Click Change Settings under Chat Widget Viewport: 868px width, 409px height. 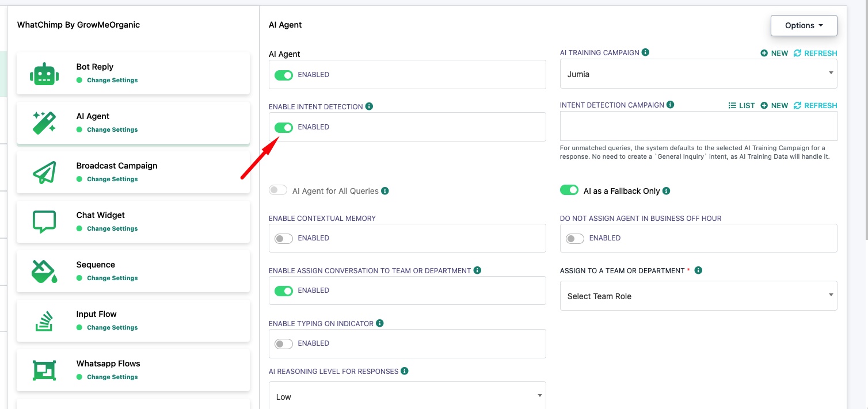(112, 228)
